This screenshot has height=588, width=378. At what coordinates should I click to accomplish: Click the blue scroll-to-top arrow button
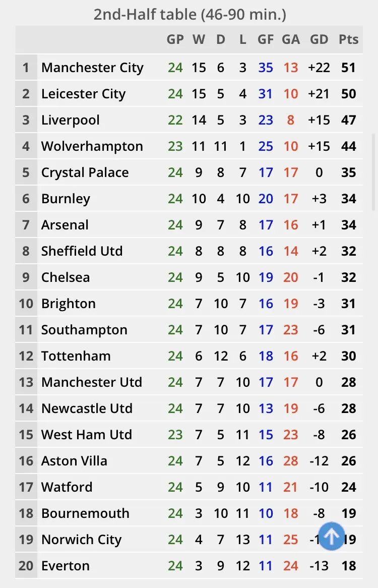pyautogui.click(x=332, y=536)
